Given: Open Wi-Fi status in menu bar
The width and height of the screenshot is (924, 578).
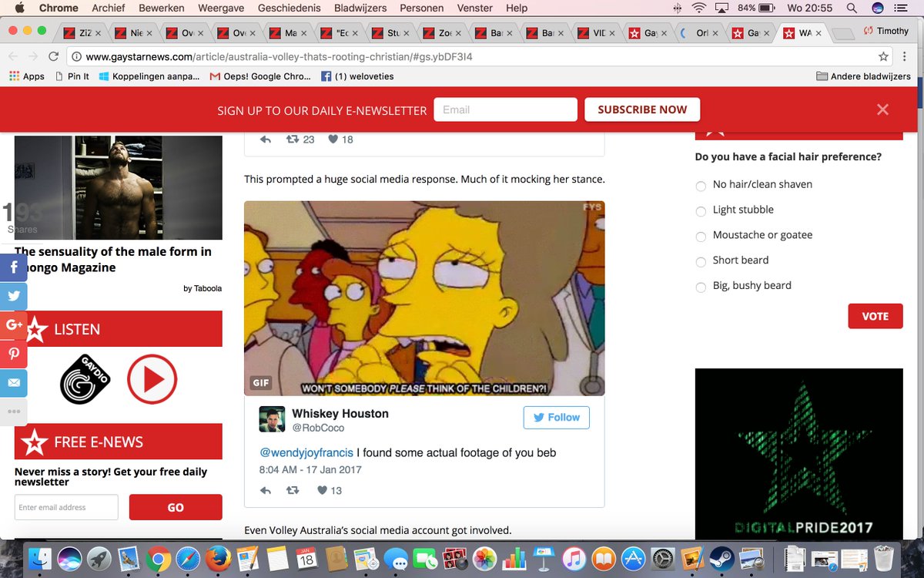Looking at the screenshot, I should click(699, 8).
